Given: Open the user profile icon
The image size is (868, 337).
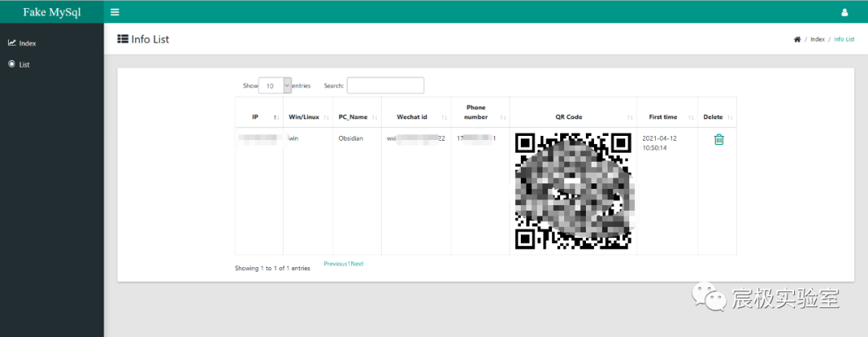Looking at the screenshot, I should (844, 12).
